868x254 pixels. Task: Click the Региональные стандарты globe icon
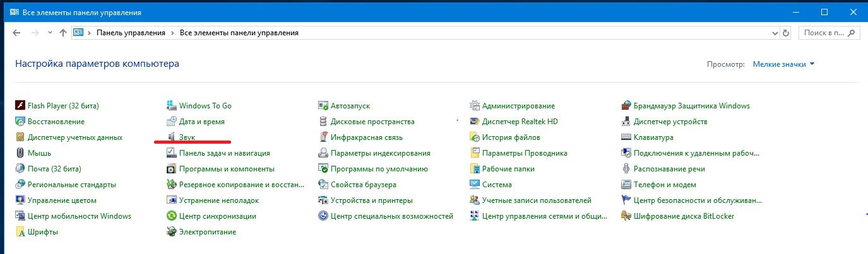coord(20,185)
